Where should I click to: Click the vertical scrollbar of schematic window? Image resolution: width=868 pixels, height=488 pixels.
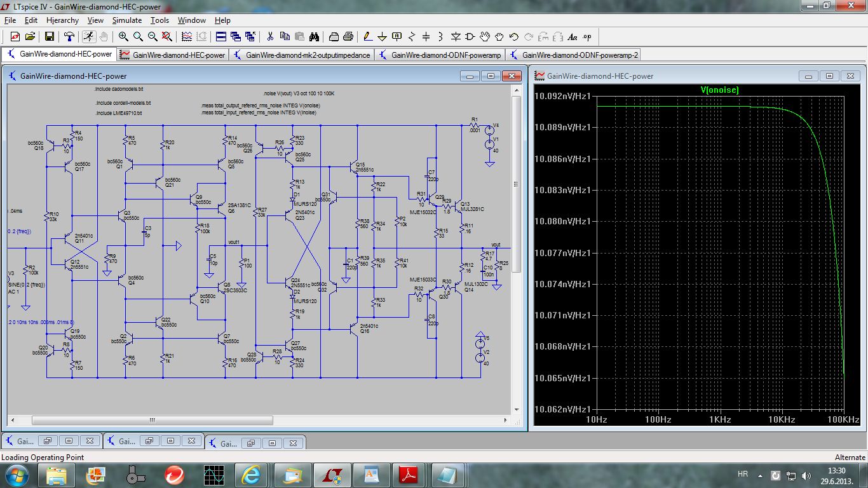(517, 248)
